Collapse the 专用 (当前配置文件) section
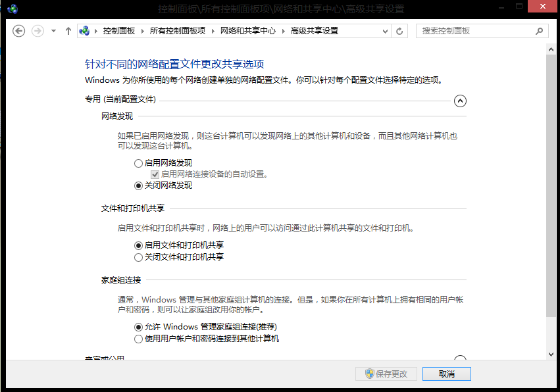The image size is (560, 392). tap(460, 101)
